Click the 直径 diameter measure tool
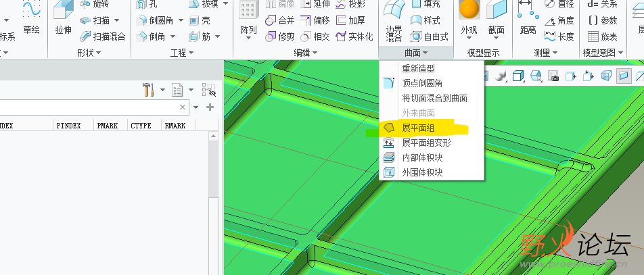This screenshot has width=644, height=275. pyautogui.click(x=559, y=4)
